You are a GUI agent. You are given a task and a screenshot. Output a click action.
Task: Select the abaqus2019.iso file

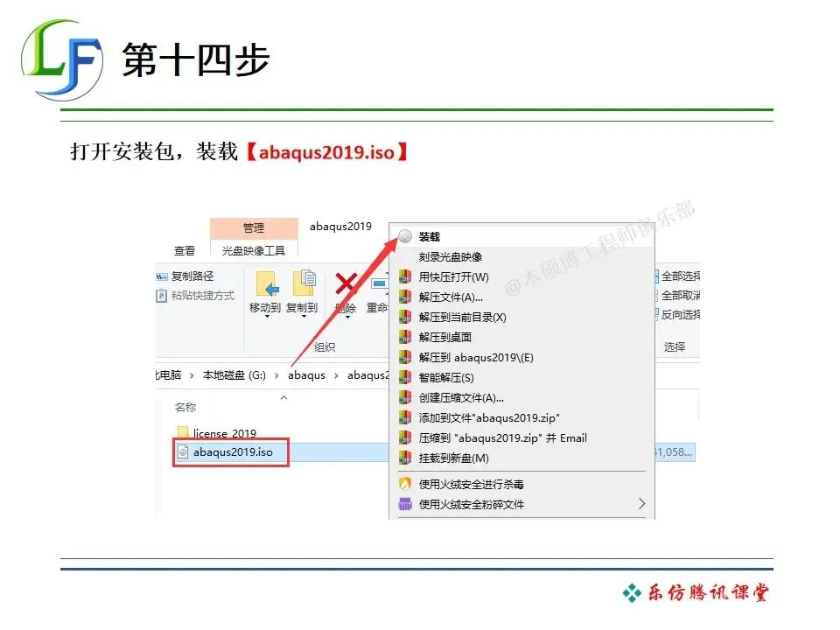pyautogui.click(x=233, y=452)
